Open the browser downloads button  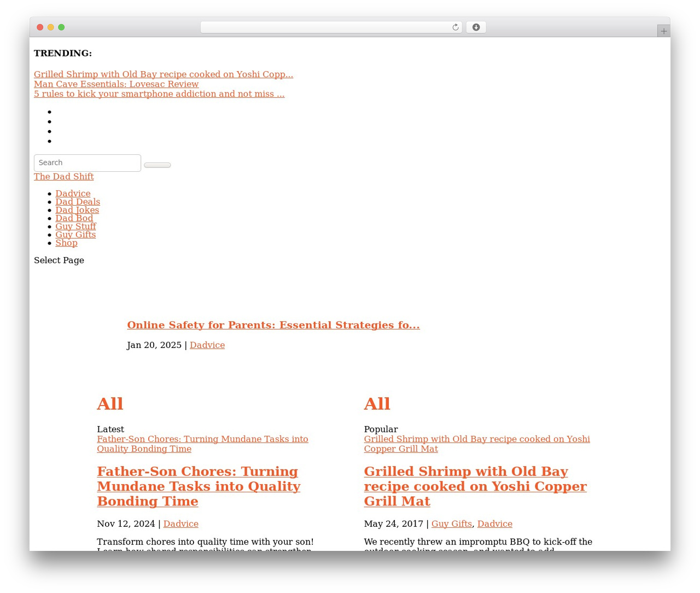(x=476, y=27)
